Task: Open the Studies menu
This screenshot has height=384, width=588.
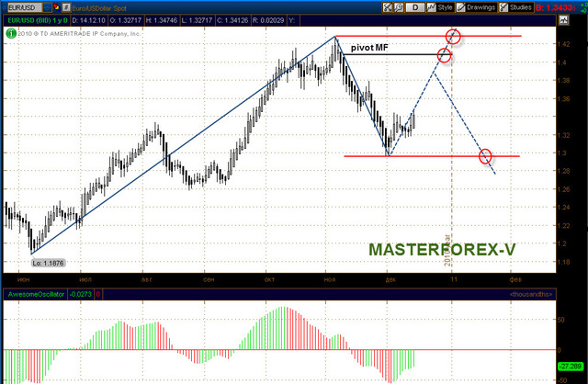Action: (x=516, y=7)
